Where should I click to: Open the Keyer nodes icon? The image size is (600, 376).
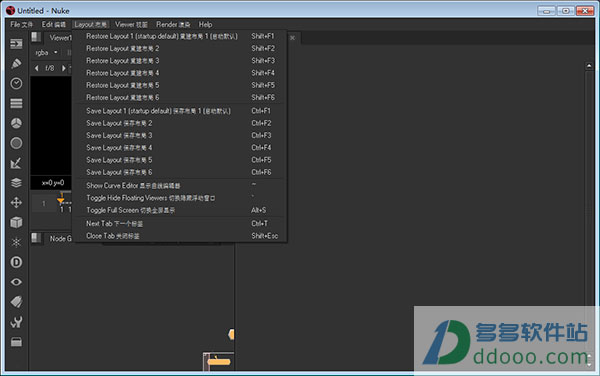(x=16, y=163)
